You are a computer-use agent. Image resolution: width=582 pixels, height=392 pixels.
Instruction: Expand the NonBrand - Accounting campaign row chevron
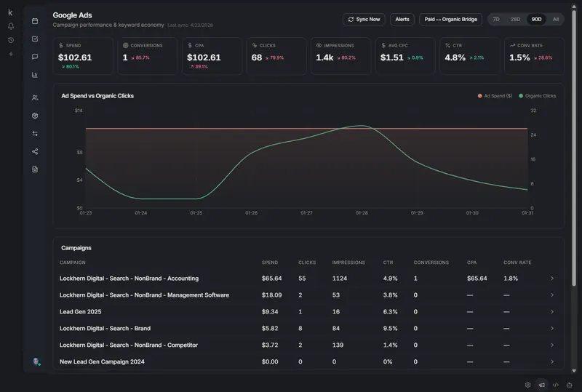(x=552, y=279)
